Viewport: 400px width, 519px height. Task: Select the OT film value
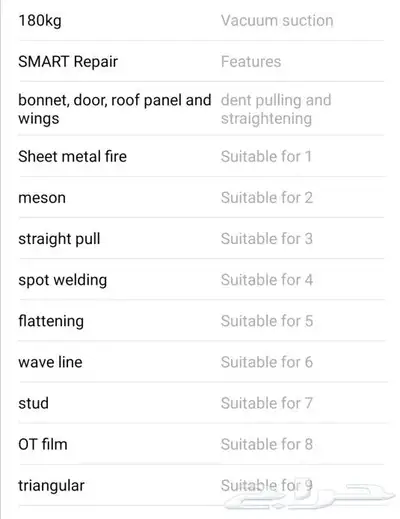tap(43, 444)
